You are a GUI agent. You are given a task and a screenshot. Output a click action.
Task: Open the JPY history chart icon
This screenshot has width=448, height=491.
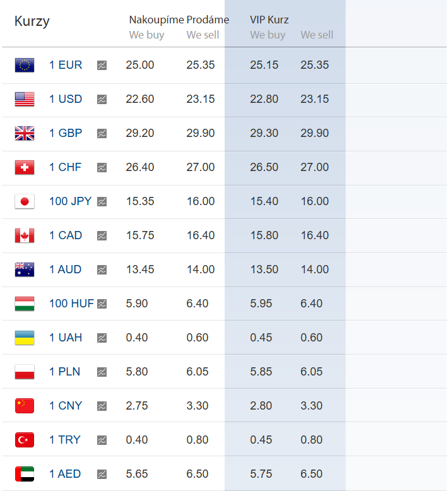pyautogui.click(x=102, y=202)
